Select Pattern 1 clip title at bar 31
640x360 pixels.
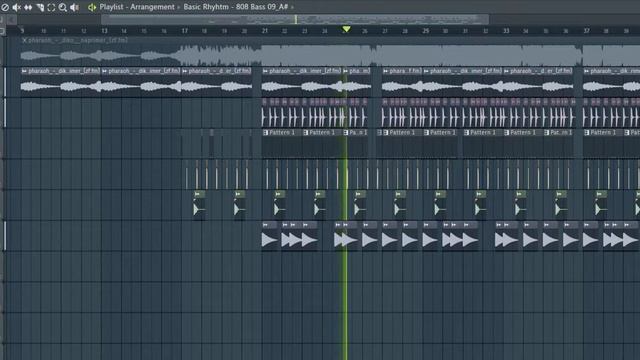[x=483, y=133]
